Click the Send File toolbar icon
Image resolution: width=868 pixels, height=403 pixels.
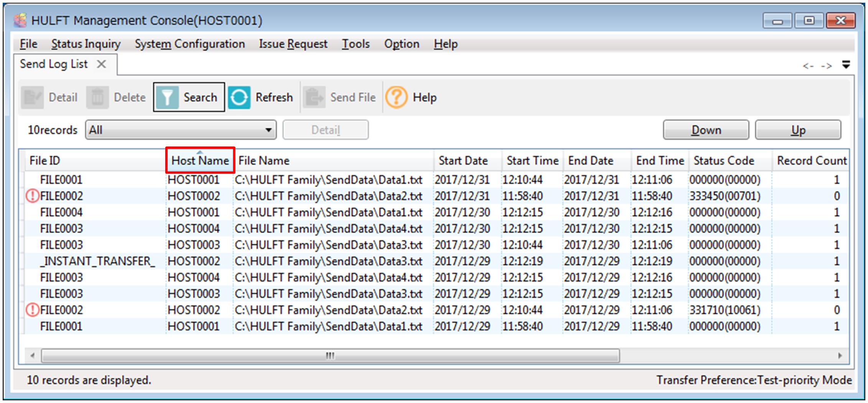point(314,97)
